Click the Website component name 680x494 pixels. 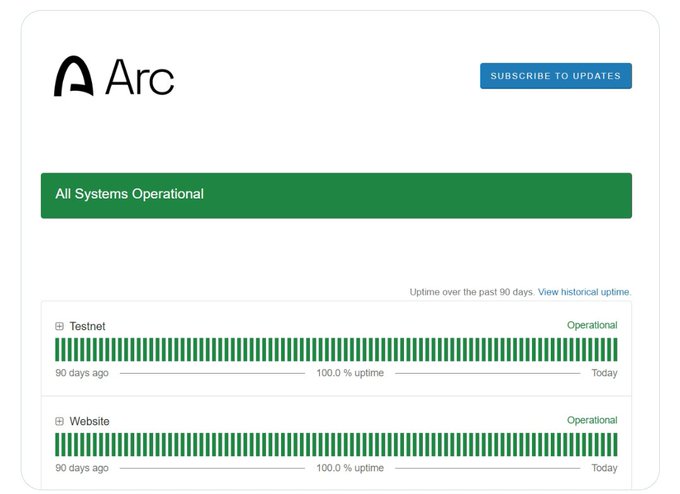click(89, 421)
